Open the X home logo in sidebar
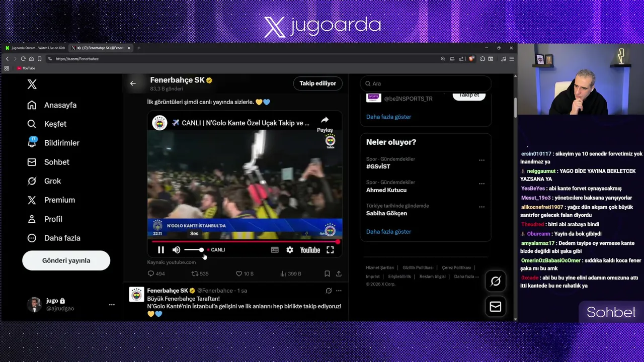The image size is (644, 362). 32,84
